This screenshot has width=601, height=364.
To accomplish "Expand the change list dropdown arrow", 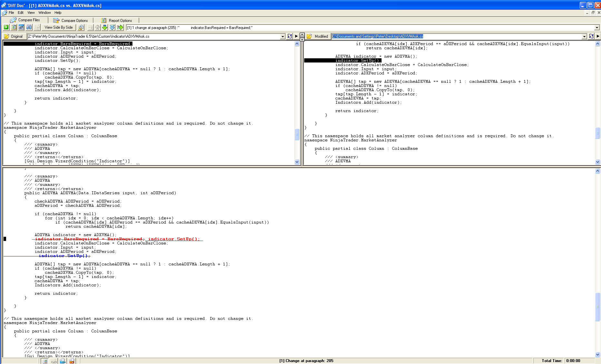I will click(x=597, y=28).
